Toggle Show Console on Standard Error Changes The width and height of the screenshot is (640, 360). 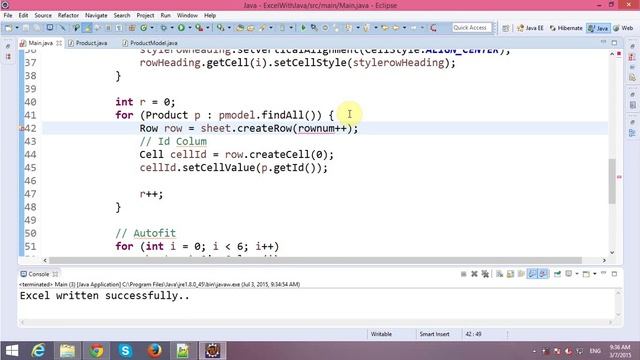(543, 274)
